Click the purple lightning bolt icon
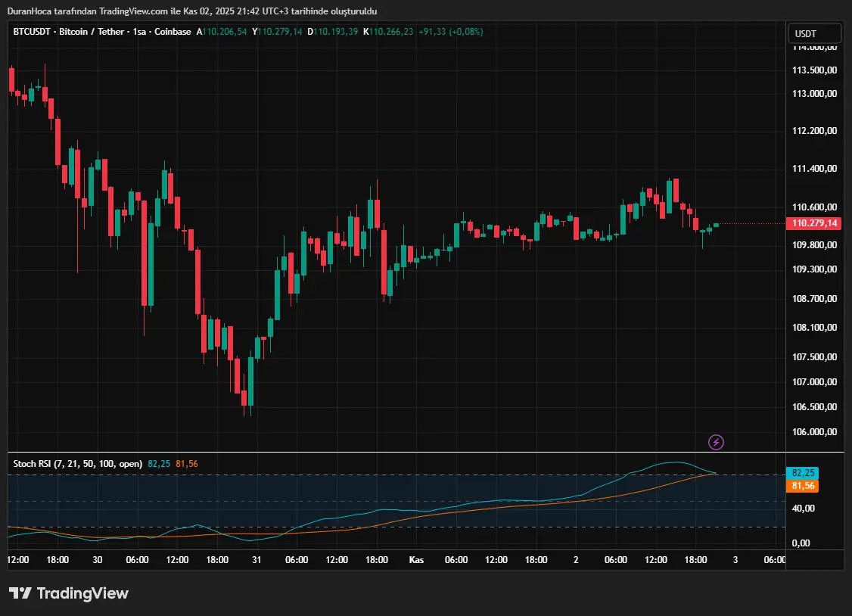This screenshot has height=616, width=852. click(716, 442)
